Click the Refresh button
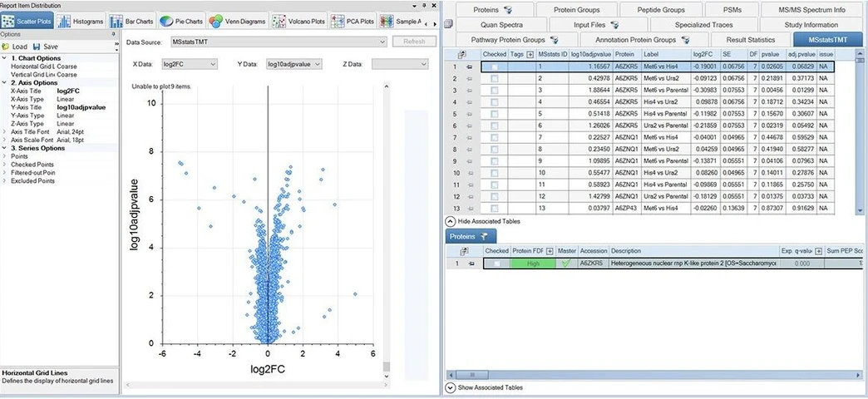This screenshot has height=399, width=868. point(414,42)
